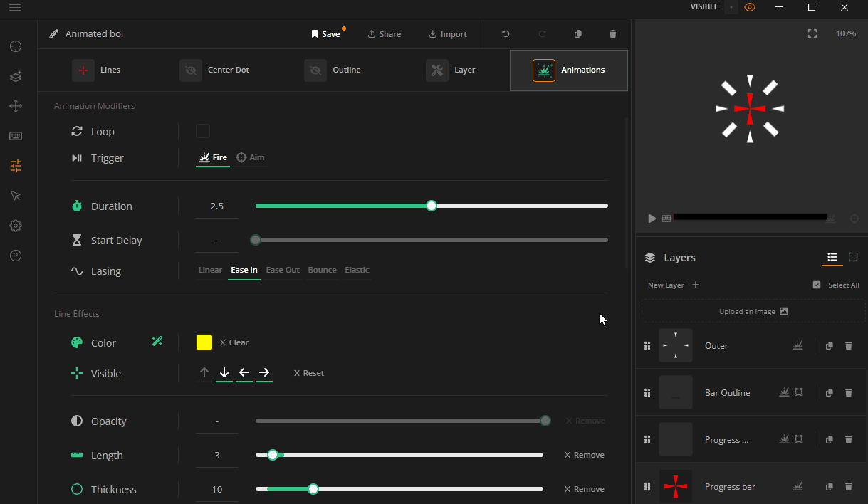Viewport: 868px width, 504px height.
Task: Click Upload an image
Action: [x=753, y=311]
